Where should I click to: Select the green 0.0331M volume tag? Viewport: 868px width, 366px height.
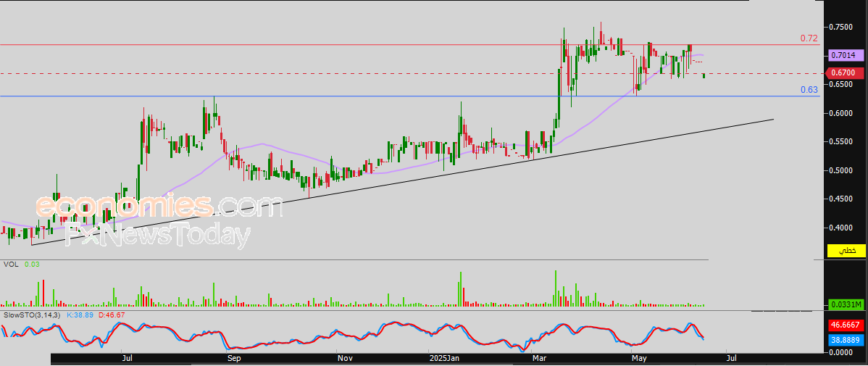845,304
